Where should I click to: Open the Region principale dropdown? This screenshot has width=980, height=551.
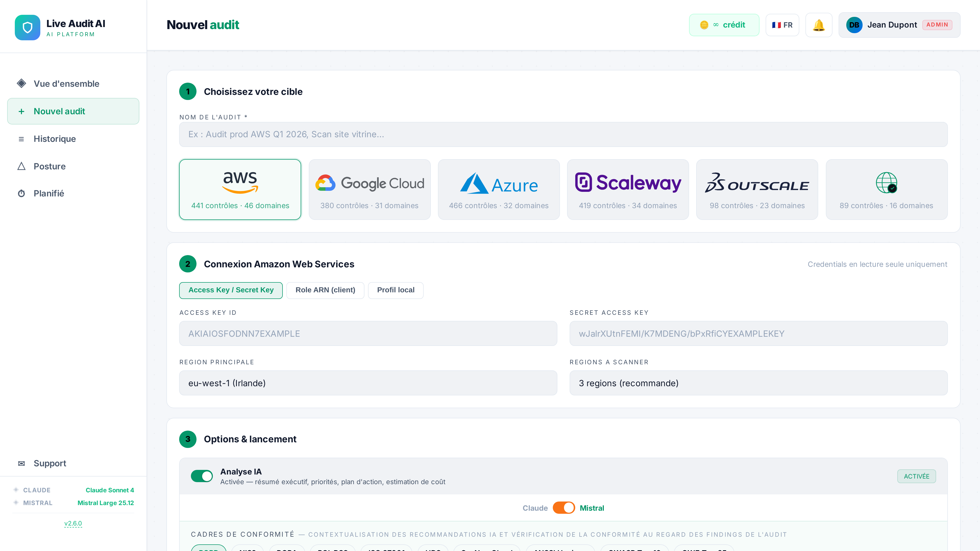tap(368, 383)
